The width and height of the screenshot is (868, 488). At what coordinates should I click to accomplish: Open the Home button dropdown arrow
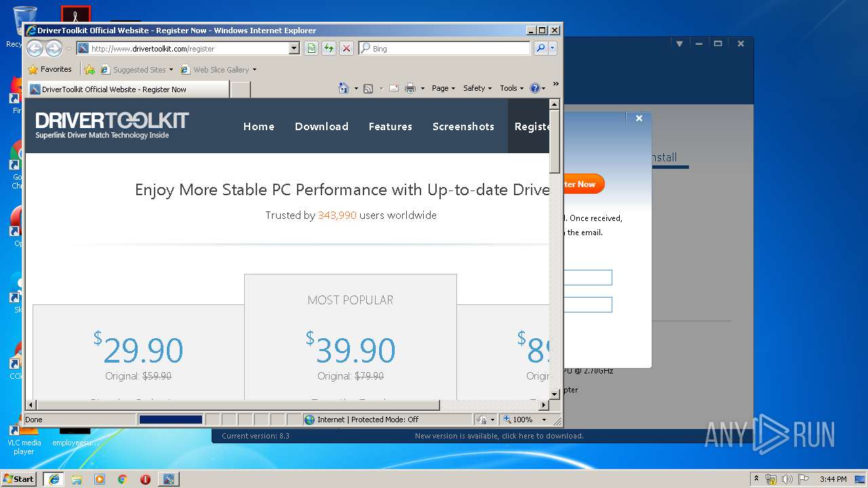tap(356, 88)
